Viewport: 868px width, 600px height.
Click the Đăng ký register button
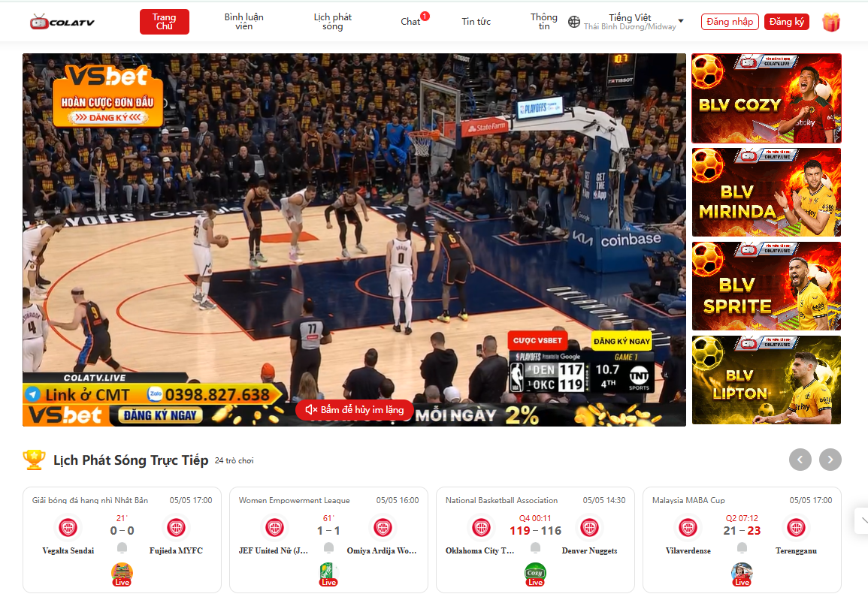click(x=787, y=22)
